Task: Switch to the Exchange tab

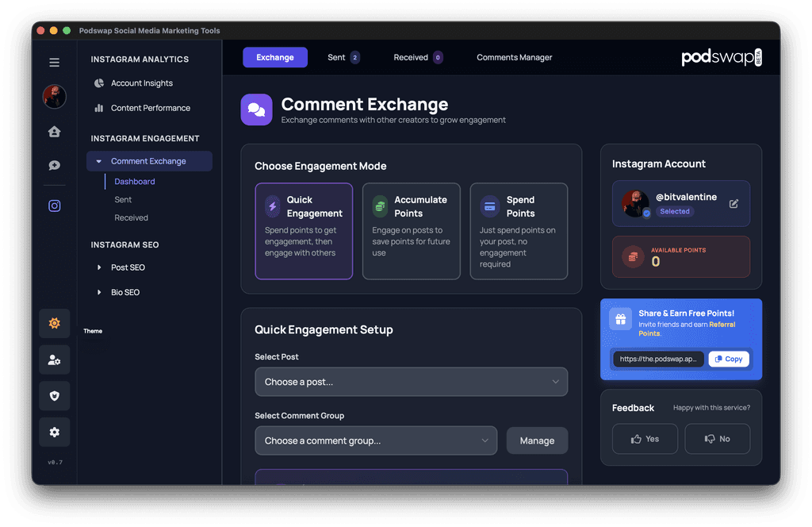Action: point(275,57)
